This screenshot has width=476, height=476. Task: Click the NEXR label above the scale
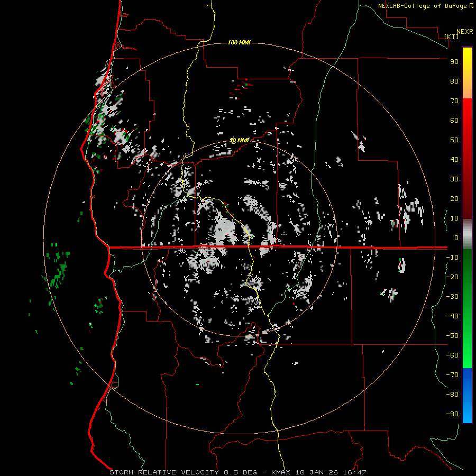click(x=465, y=32)
